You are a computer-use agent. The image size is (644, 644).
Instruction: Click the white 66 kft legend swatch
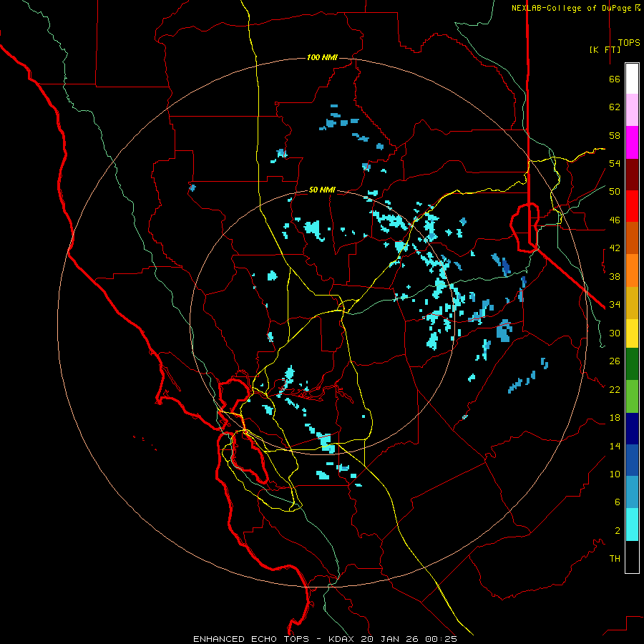point(632,79)
